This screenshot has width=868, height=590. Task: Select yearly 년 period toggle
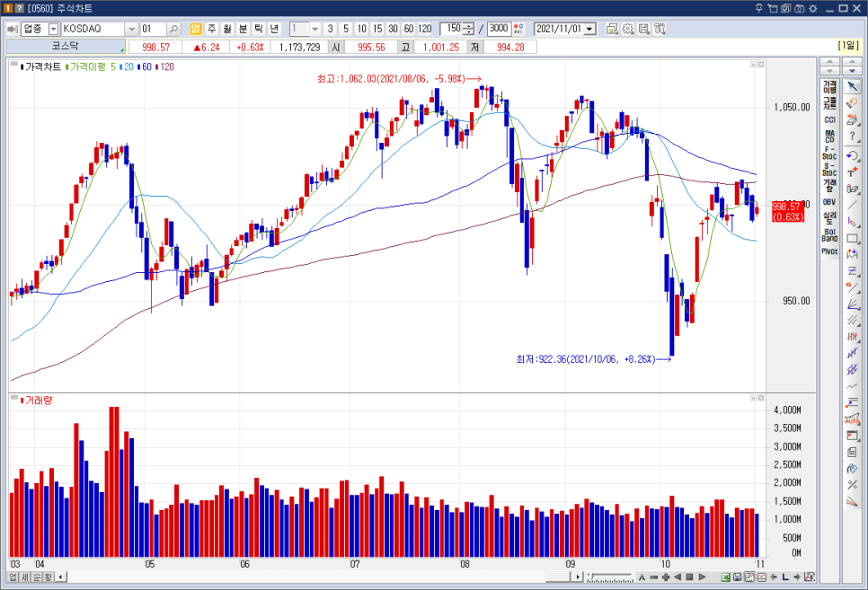click(274, 29)
